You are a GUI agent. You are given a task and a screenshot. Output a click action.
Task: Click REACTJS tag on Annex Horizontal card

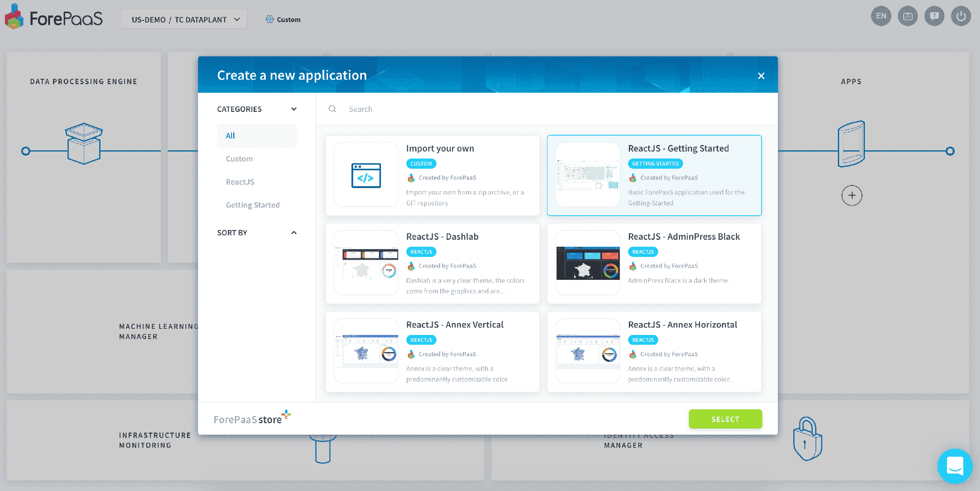tap(643, 340)
